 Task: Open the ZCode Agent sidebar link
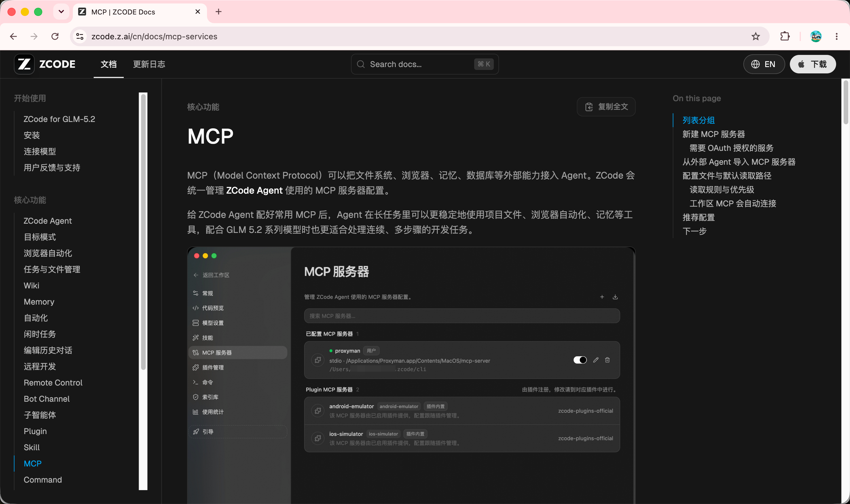point(48,221)
